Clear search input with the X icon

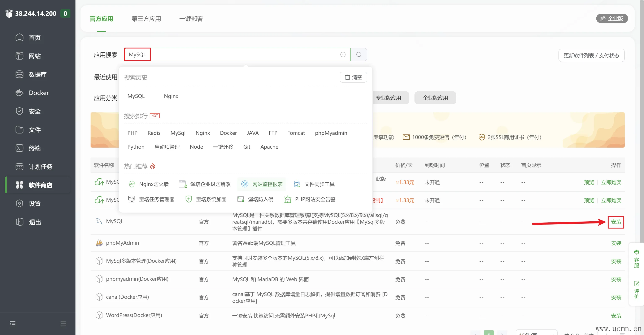343,55
